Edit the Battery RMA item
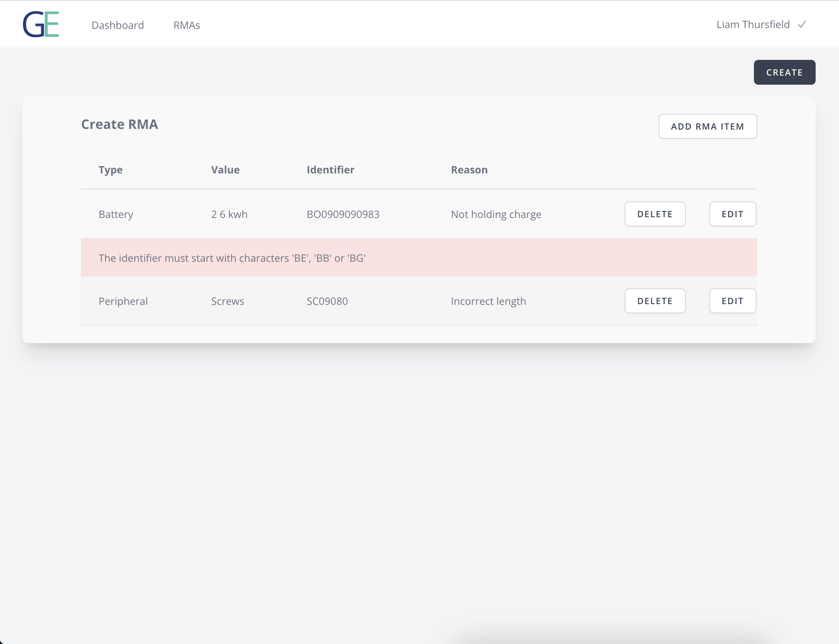This screenshot has height=644, width=839. point(732,214)
